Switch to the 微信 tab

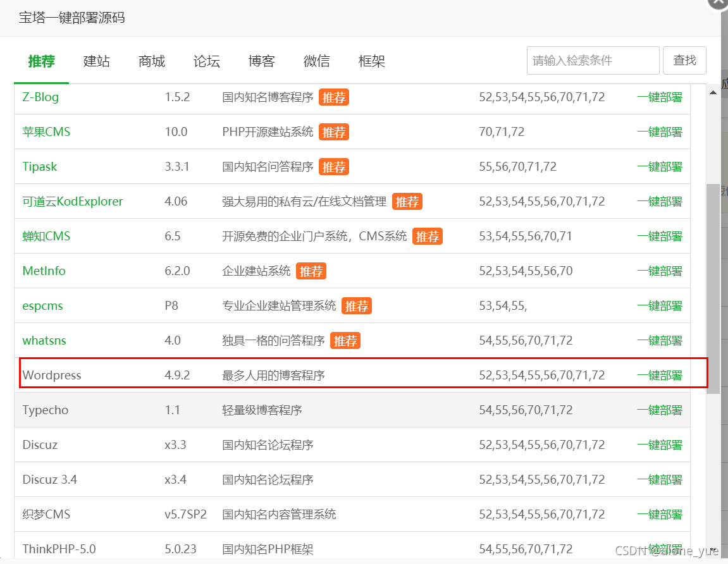click(x=317, y=61)
